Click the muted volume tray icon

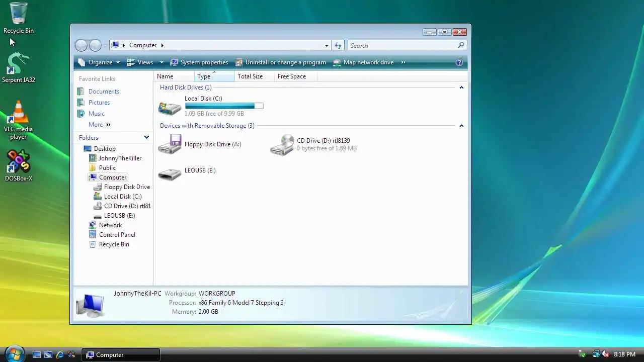point(605,354)
